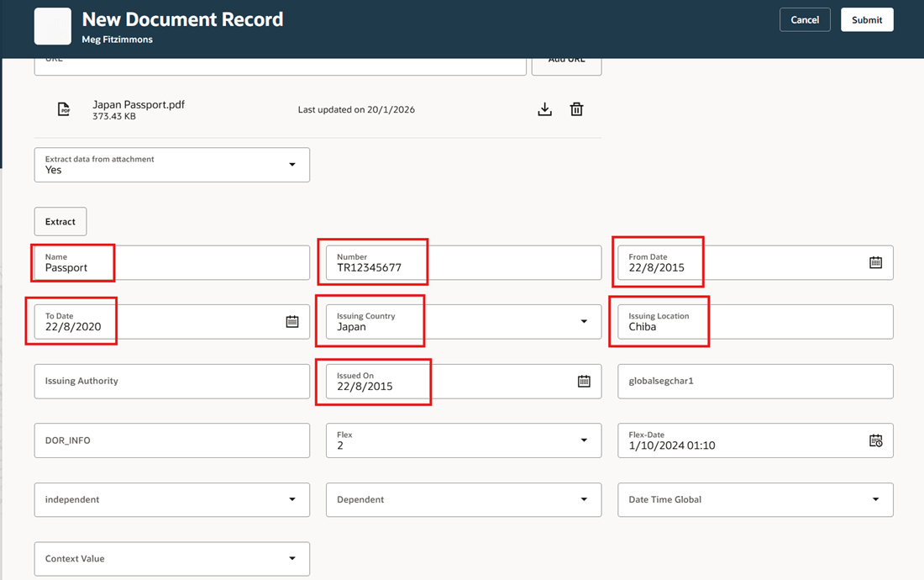Click the Extract button
This screenshot has width=924, height=580.
[60, 222]
